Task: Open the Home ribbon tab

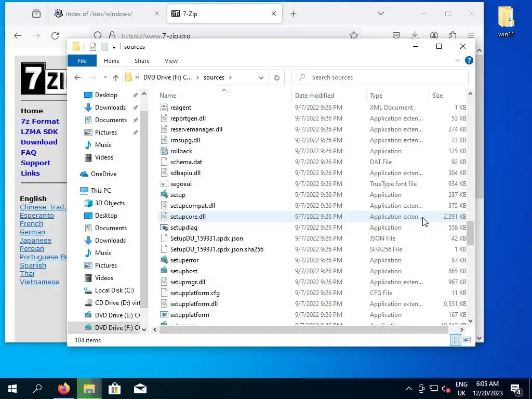Action: tap(112, 61)
